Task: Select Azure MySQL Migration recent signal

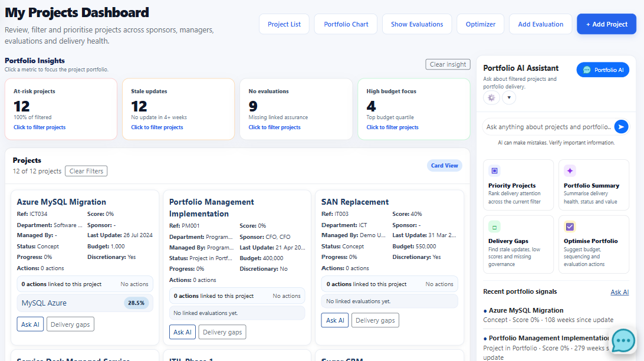Action: [x=526, y=310]
